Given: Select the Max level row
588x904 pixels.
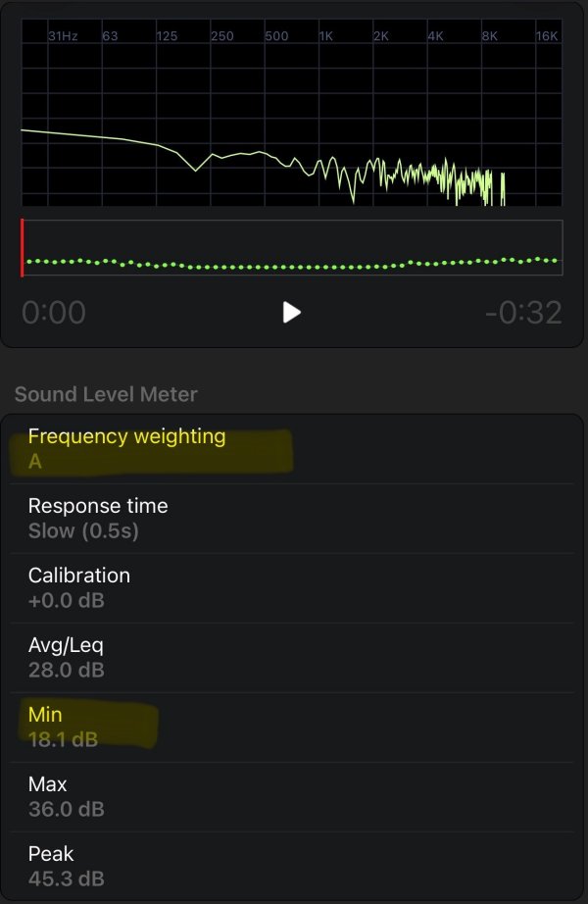Looking at the screenshot, I should (292, 796).
